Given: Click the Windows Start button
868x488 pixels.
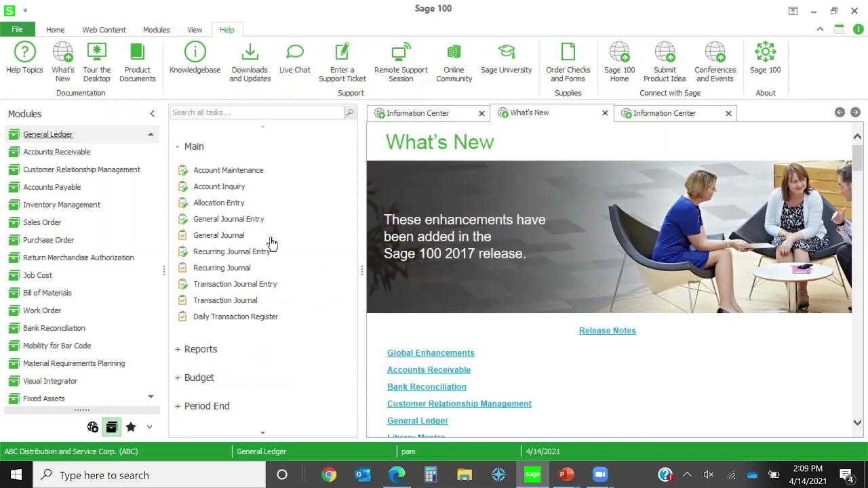Looking at the screenshot, I should [16, 475].
